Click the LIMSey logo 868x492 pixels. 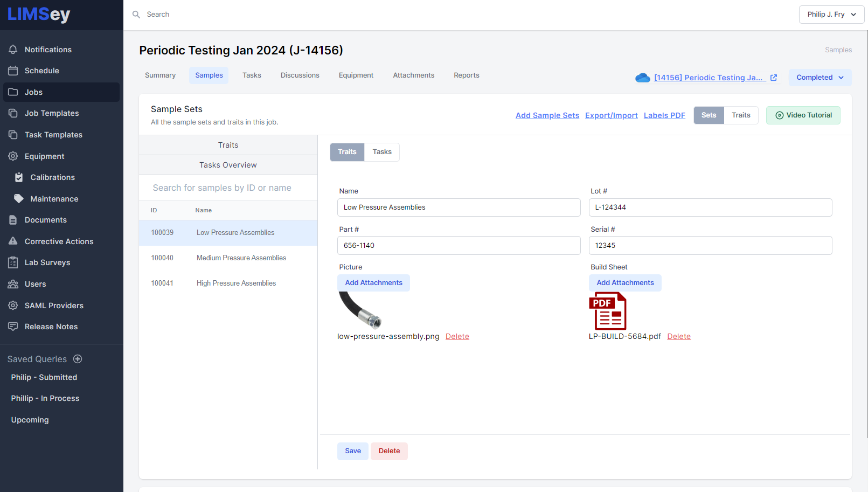pos(39,15)
